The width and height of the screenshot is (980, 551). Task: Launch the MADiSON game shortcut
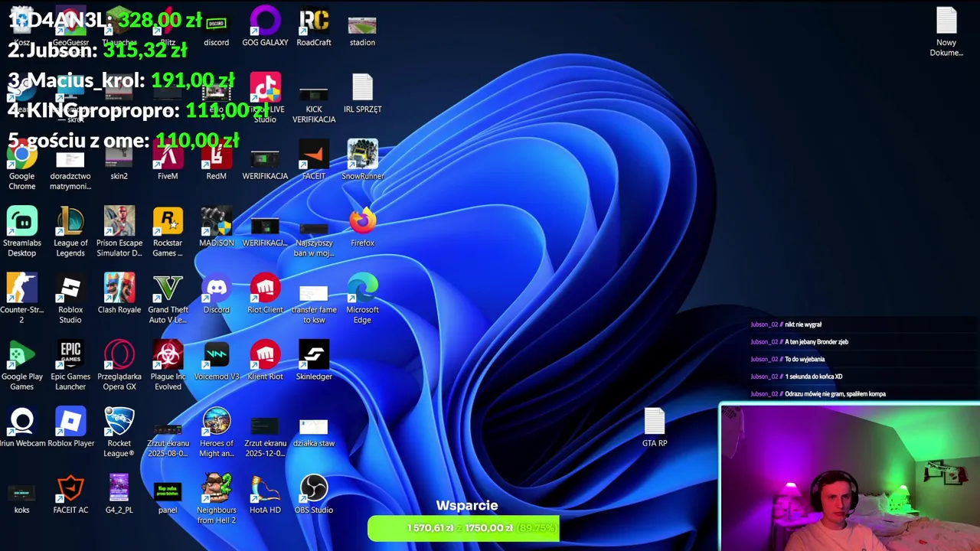[217, 227]
